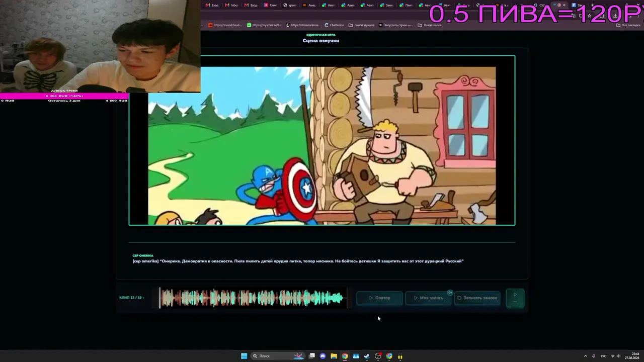Open the самое нужное bookmark folder
This screenshot has width=644, height=362.
(362, 25)
